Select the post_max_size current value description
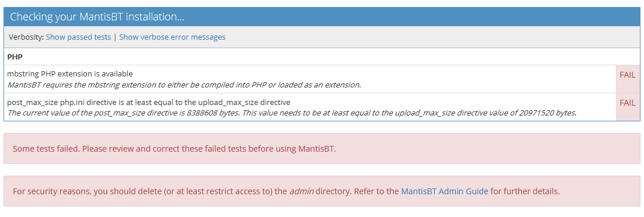 click(x=292, y=113)
